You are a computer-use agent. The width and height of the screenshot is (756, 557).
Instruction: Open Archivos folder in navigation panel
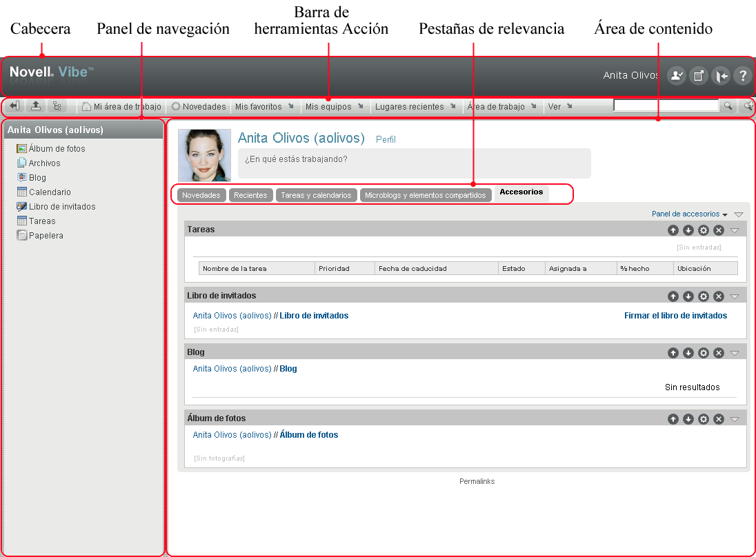click(x=39, y=163)
